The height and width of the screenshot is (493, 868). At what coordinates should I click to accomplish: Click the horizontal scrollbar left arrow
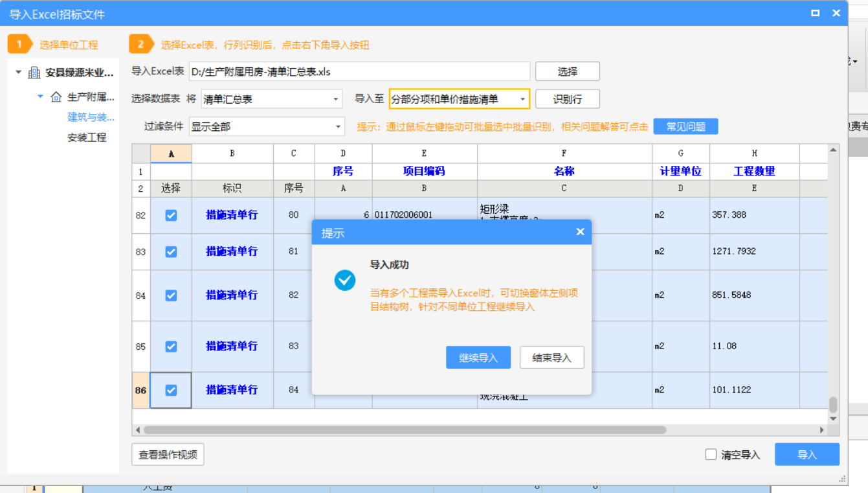click(x=137, y=430)
